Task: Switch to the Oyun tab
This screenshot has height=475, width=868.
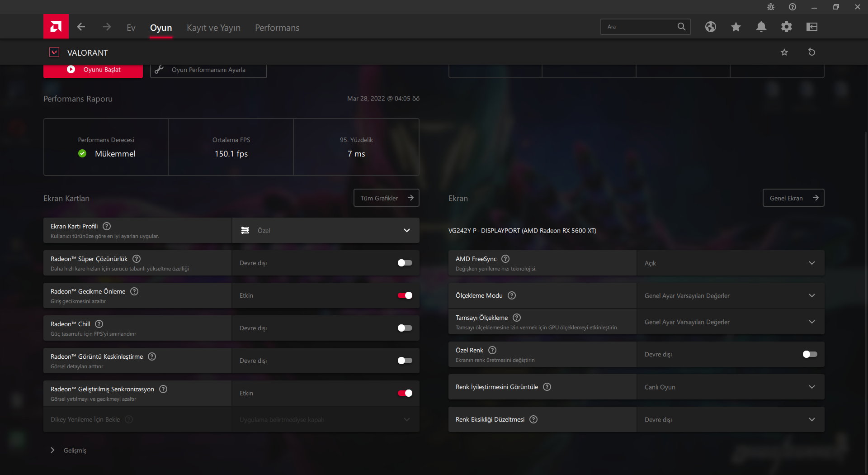Action: (161, 28)
